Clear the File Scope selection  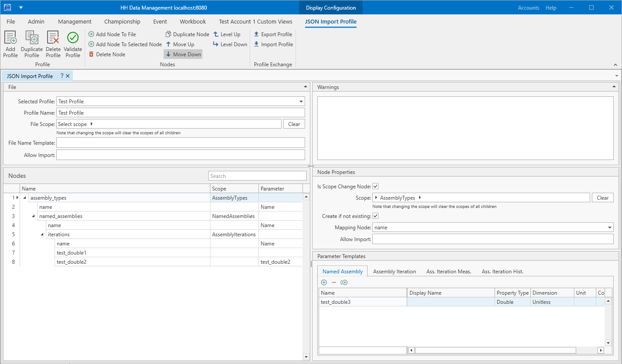click(294, 124)
